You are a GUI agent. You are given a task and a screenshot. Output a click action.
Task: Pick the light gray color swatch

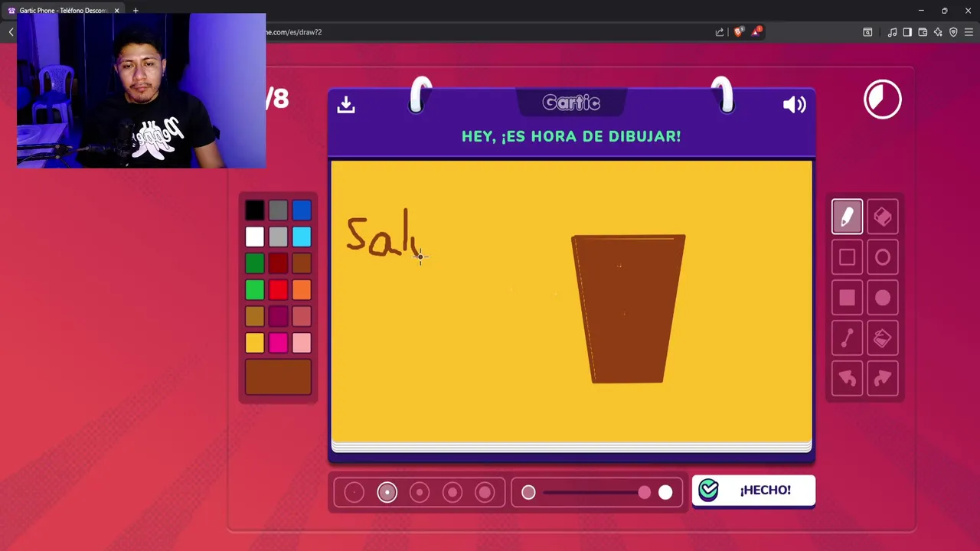(x=278, y=236)
